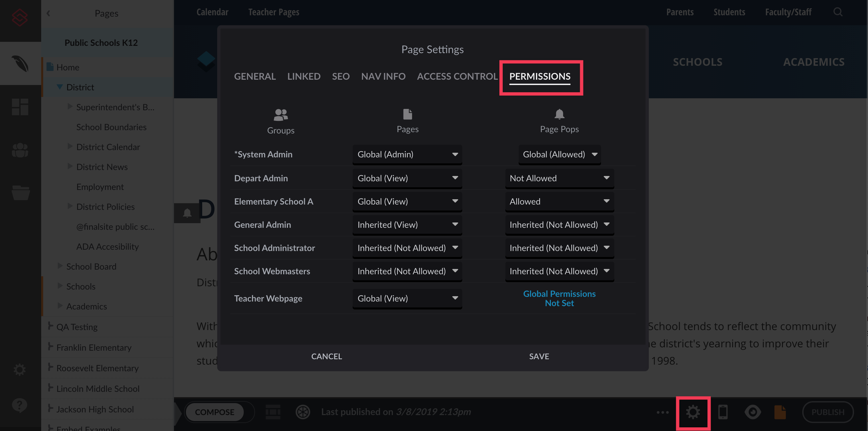Collapse the District tree item arrow
Image resolution: width=868 pixels, height=431 pixels.
60,87
